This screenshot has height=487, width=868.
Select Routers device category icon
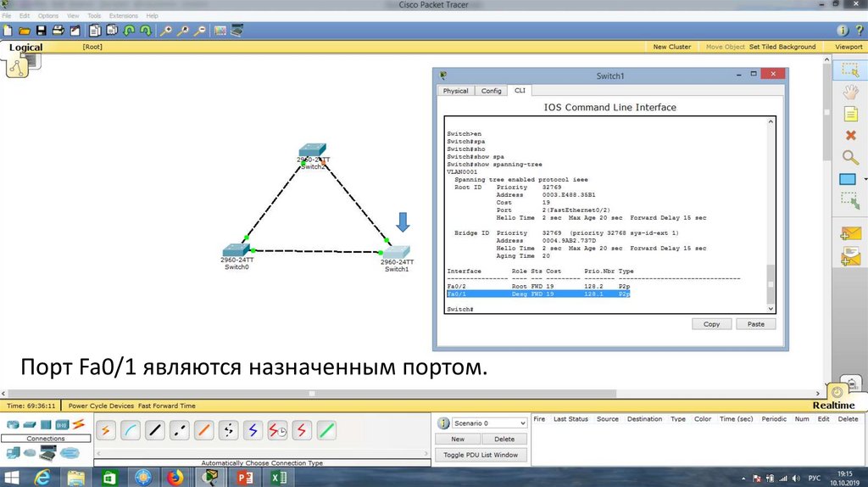tap(12, 425)
